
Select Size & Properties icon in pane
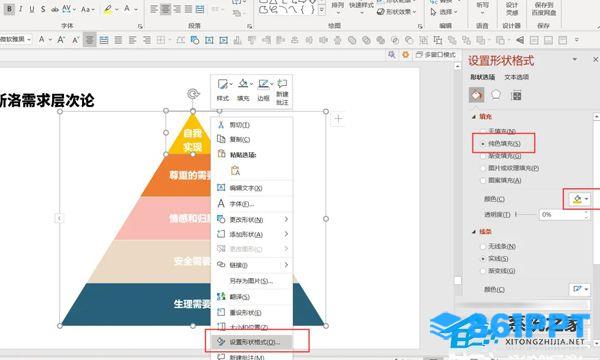coord(516,95)
